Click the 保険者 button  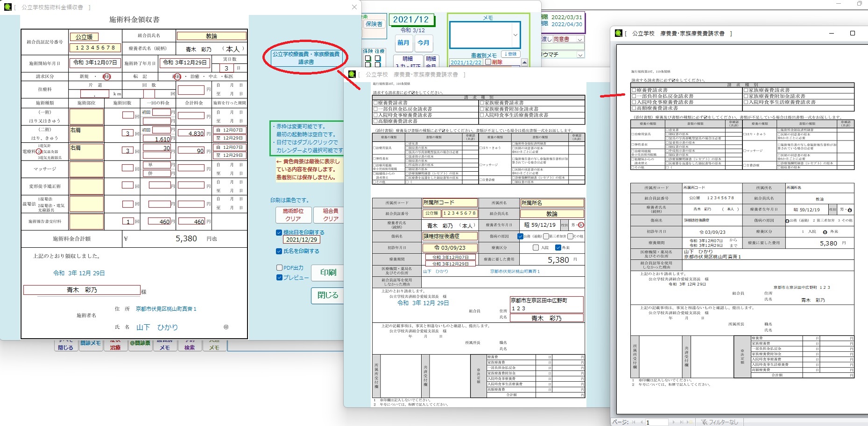coord(374,24)
